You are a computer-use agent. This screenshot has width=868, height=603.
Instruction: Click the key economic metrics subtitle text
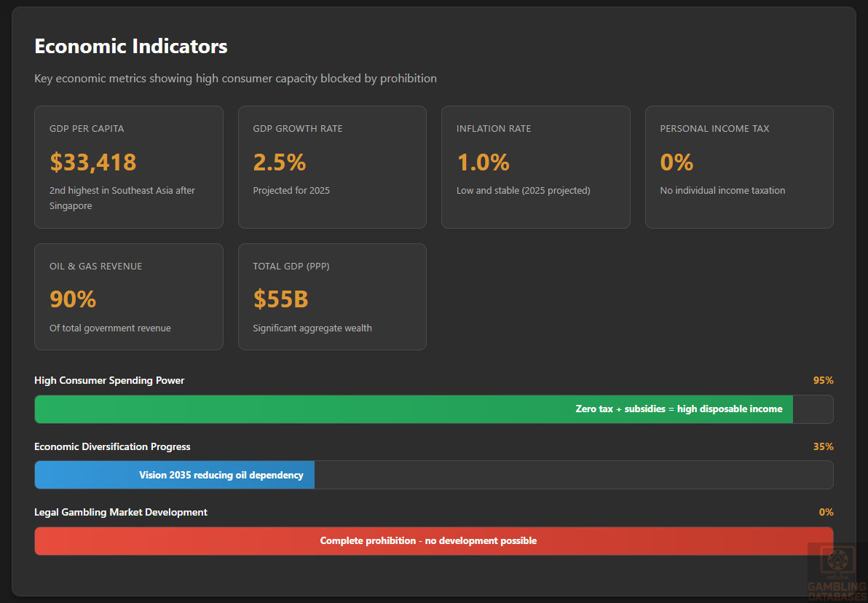[235, 79]
